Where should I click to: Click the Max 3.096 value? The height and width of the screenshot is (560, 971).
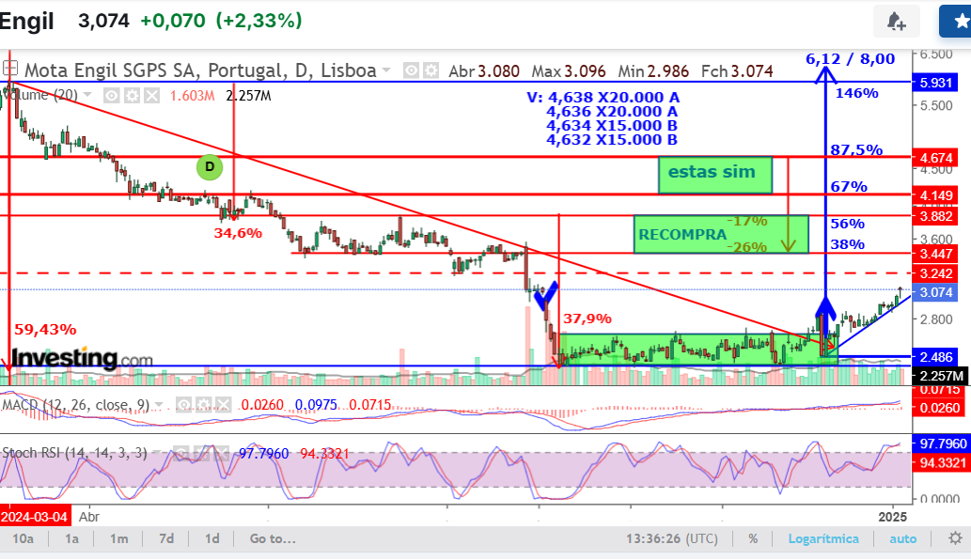(569, 71)
